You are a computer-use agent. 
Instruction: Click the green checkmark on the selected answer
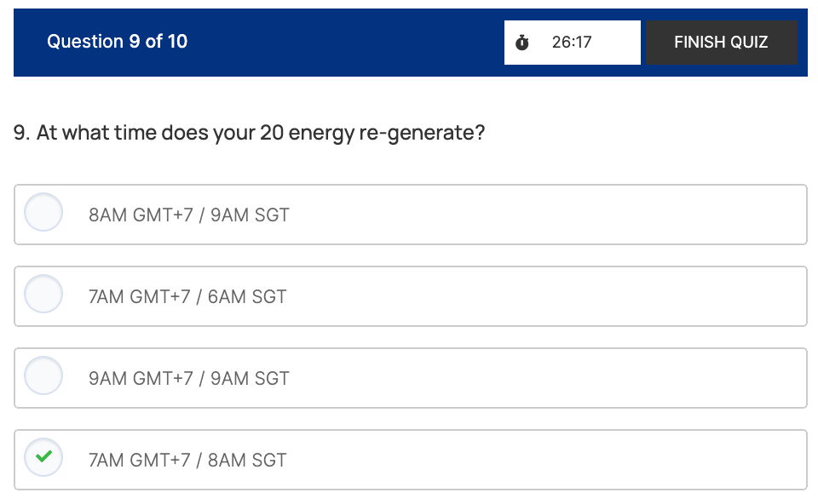pos(43,458)
